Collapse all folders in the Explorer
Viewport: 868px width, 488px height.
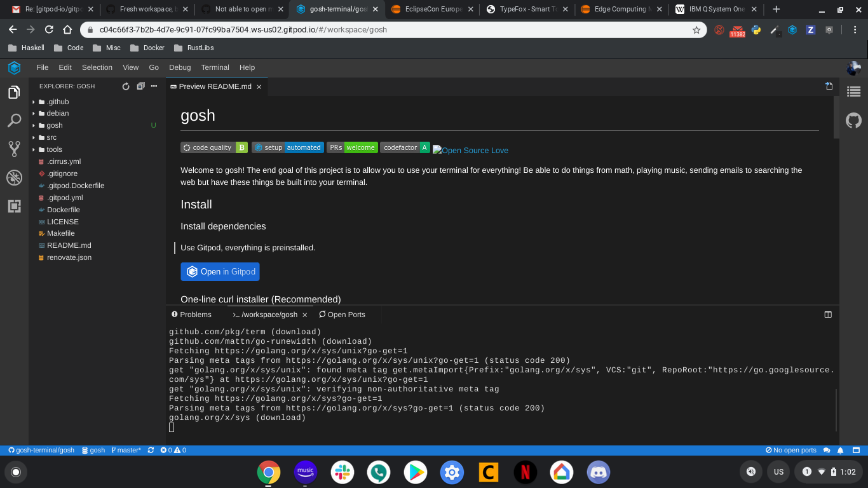(140, 86)
